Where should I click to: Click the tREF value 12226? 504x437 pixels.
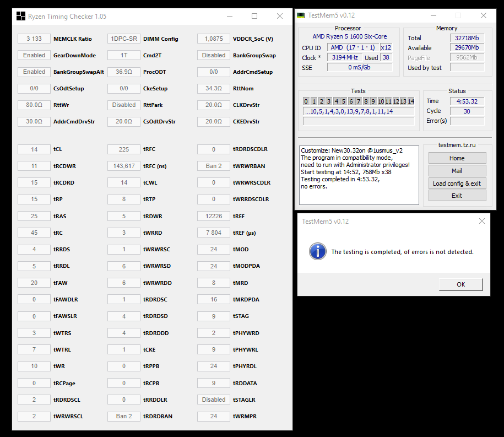point(213,216)
